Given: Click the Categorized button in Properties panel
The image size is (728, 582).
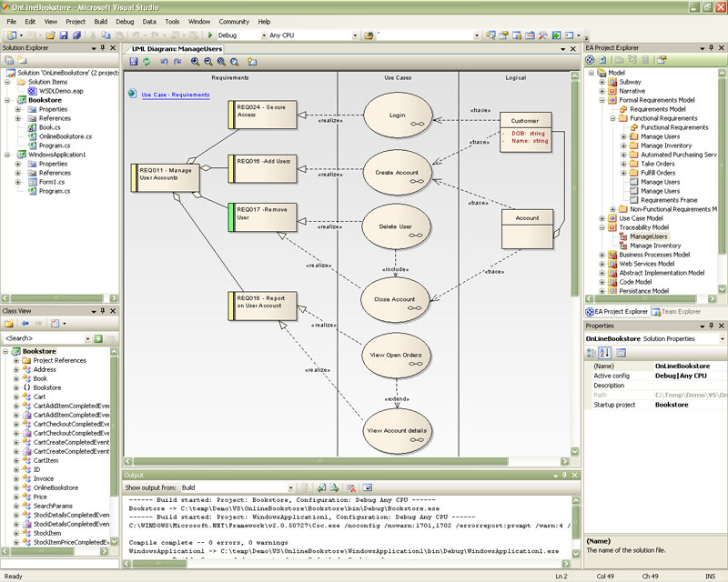Looking at the screenshot, I should 591,352.
